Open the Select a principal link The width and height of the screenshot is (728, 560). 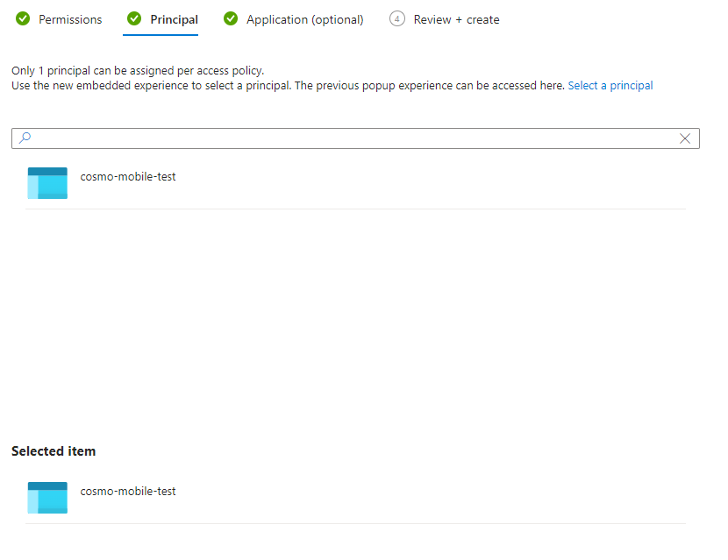(x=610, y=86)
